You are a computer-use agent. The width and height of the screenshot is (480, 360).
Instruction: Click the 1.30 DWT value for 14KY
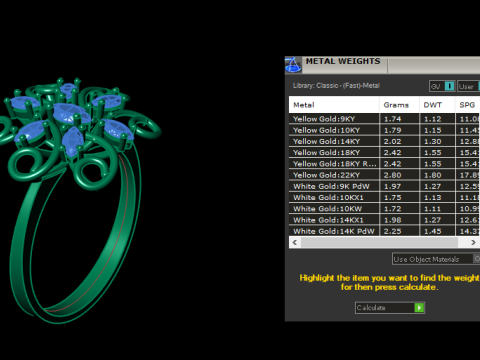[x=433, y=141]
